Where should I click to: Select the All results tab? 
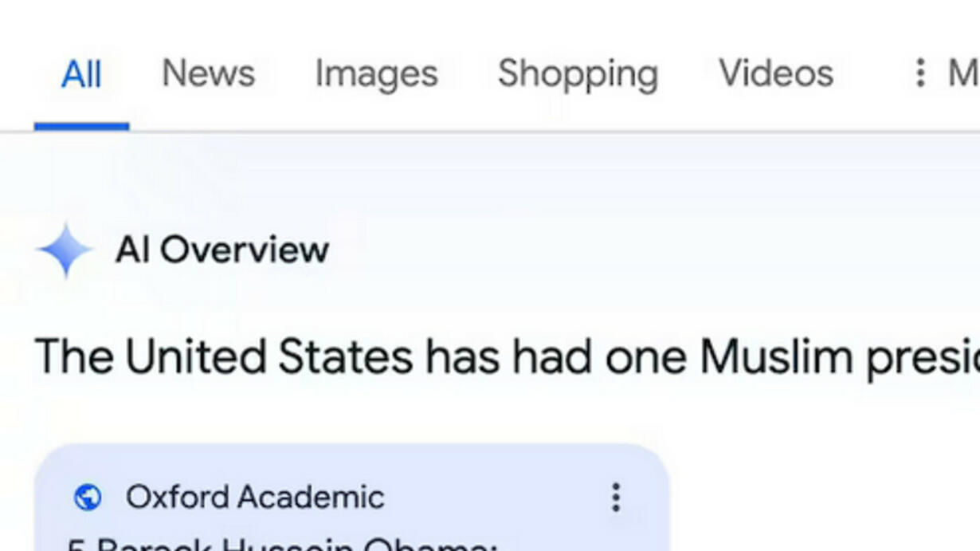coord(81,74)
